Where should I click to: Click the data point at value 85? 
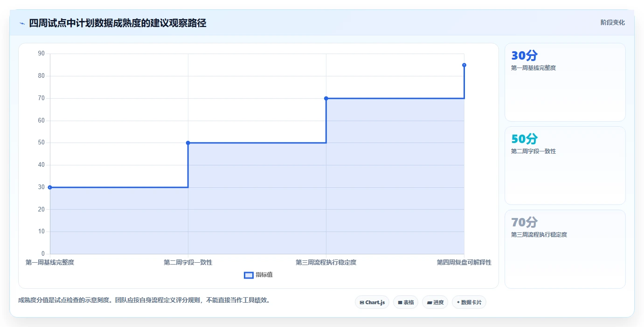click(464, 65)
